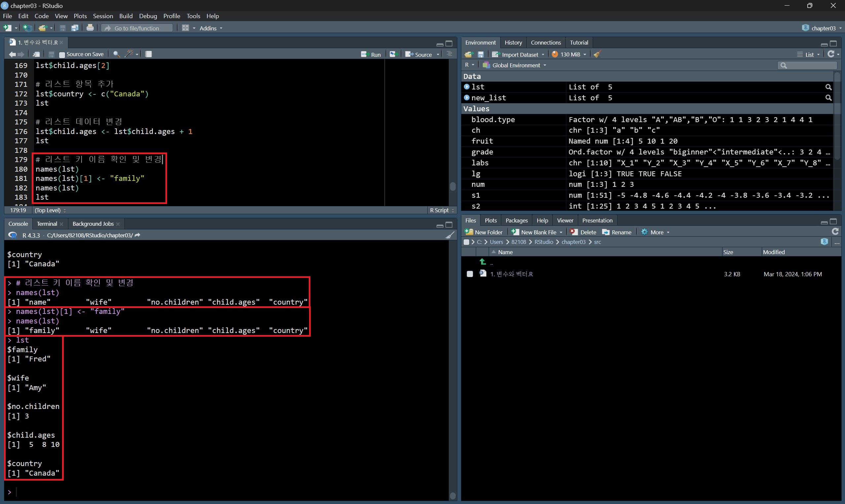Click the clear environment broom icon
Screen dimensions: 845x504
pos(597,54)
